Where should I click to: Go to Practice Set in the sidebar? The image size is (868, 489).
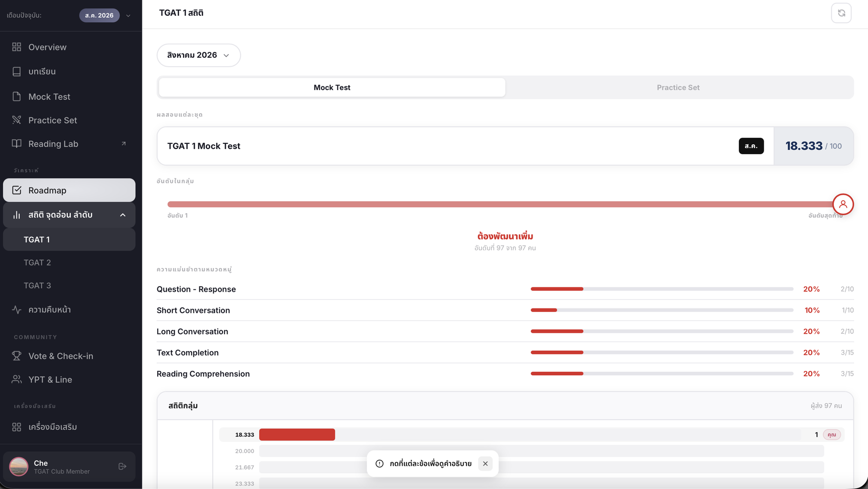[x=69, y=120]
